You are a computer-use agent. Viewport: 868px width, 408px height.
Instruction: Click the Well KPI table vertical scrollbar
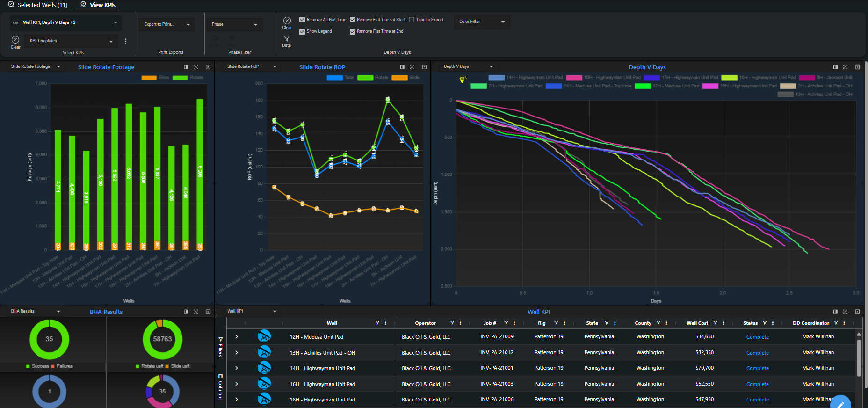coord(859,358)
